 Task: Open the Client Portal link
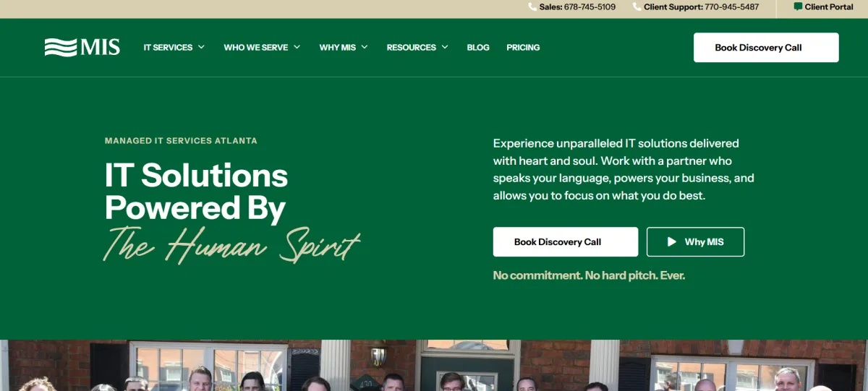click(824, 7)
